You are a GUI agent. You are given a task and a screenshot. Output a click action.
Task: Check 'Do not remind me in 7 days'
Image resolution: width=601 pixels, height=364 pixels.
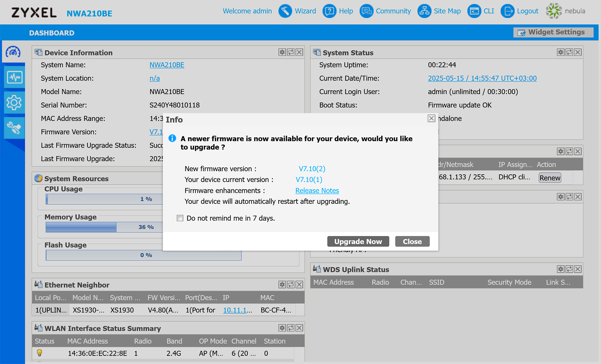180,218
